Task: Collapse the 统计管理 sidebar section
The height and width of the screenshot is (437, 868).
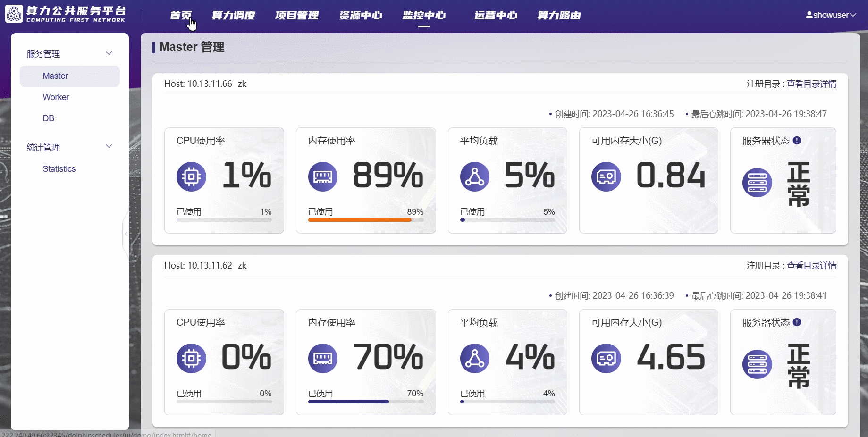Action: point(109,146)
